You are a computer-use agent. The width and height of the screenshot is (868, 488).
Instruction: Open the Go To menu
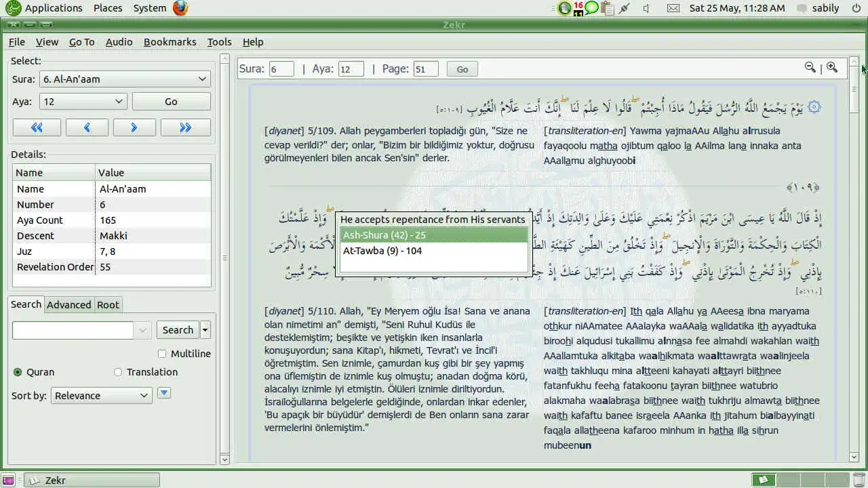point(82,42)
